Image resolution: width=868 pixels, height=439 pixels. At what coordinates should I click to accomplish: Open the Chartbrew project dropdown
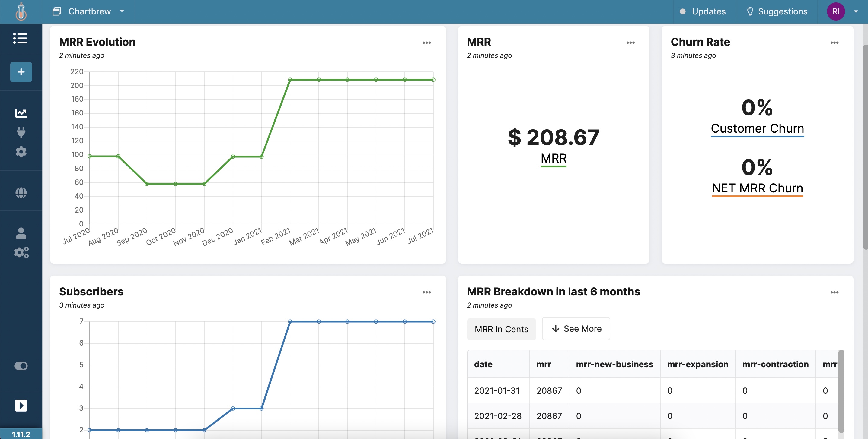[x=89, y=11]
